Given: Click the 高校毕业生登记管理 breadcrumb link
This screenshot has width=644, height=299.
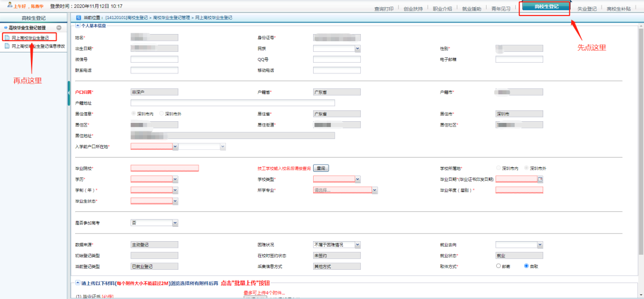Looking at the screenshot, I should pyautogui.click(x=171, y=18).
